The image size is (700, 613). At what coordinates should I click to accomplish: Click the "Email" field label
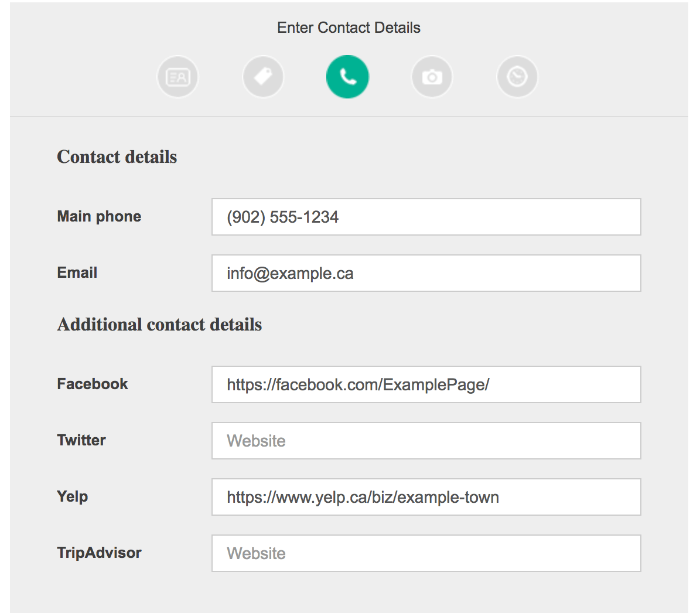click(x=77, y=273)
